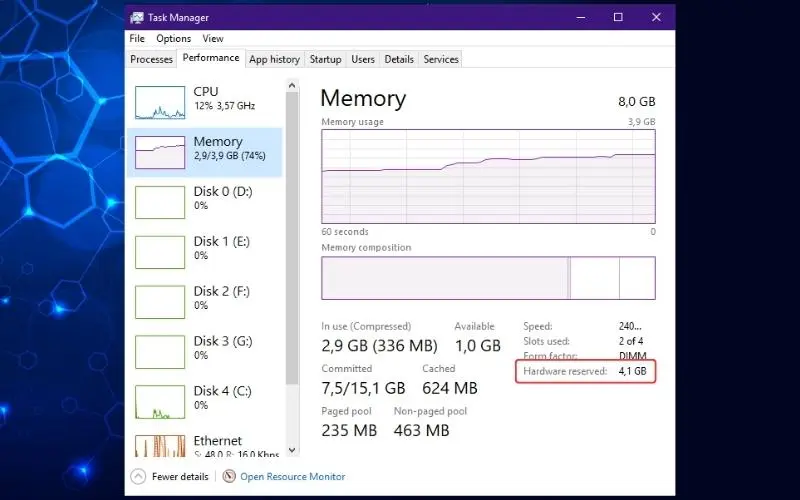The width and height of the screenshot is (800, 500).
Task: Click the Committed 7,5/15,1 GB value
Action: click(363, 388)
